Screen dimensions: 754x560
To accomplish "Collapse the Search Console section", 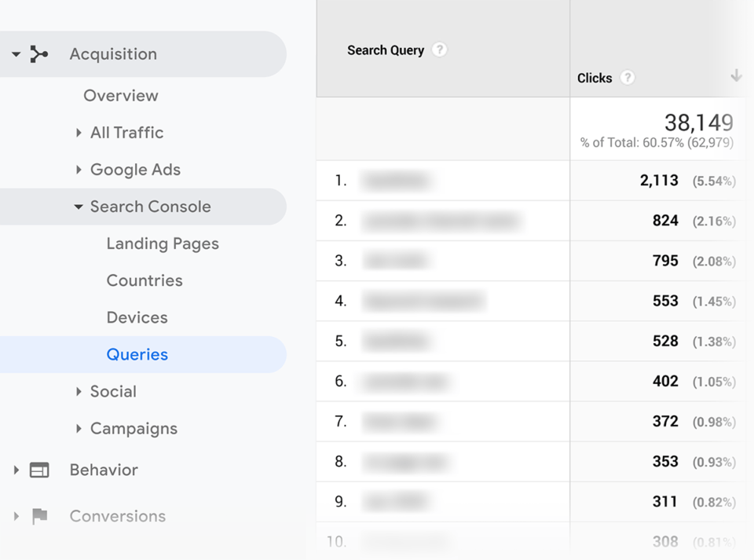I will tap(78, 207).
